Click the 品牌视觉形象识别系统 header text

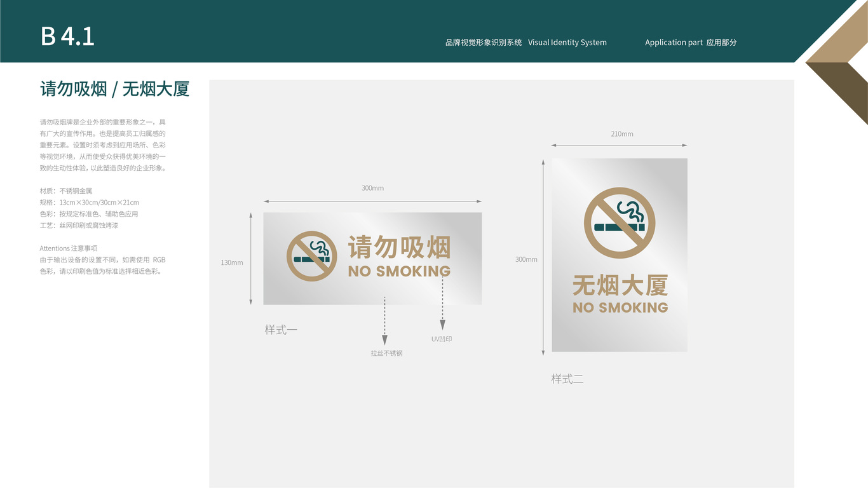tap(484, 43)
